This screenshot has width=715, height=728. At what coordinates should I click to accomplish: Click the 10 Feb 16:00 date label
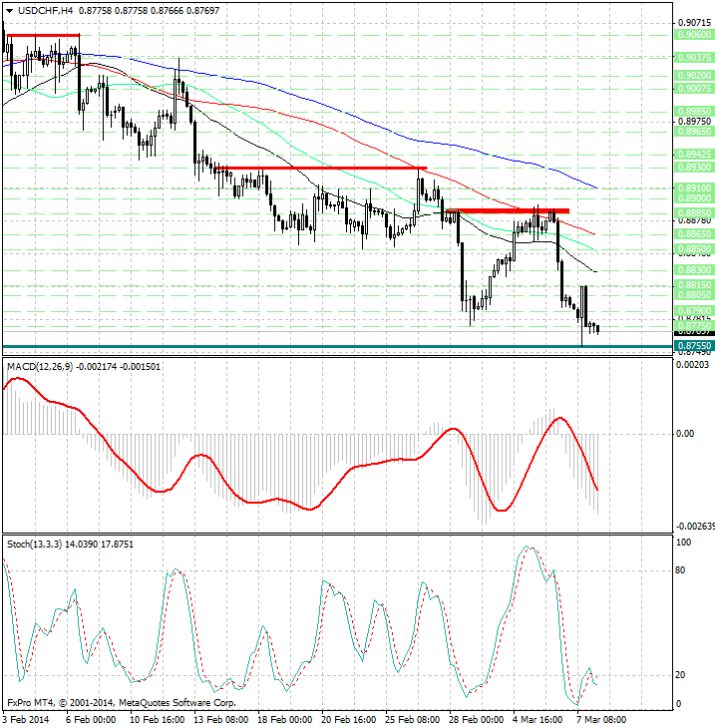point(157,720)
